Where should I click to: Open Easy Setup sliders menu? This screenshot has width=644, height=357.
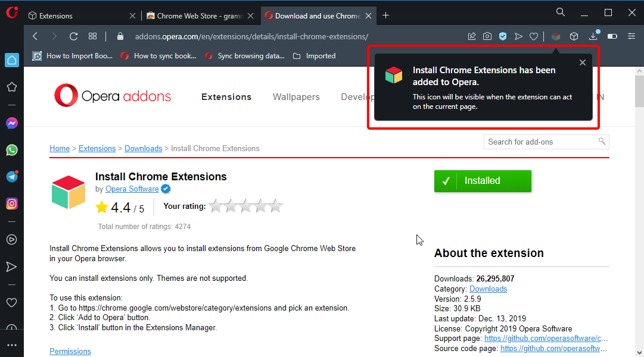(x=631, y=36)
